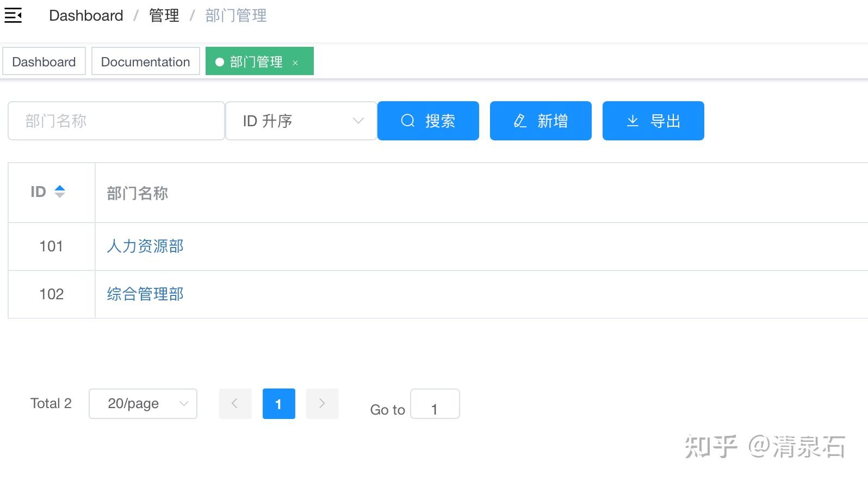The image size is (868, 481).
Task: Close the 部门管理 tab
Action: coord(295,63)
